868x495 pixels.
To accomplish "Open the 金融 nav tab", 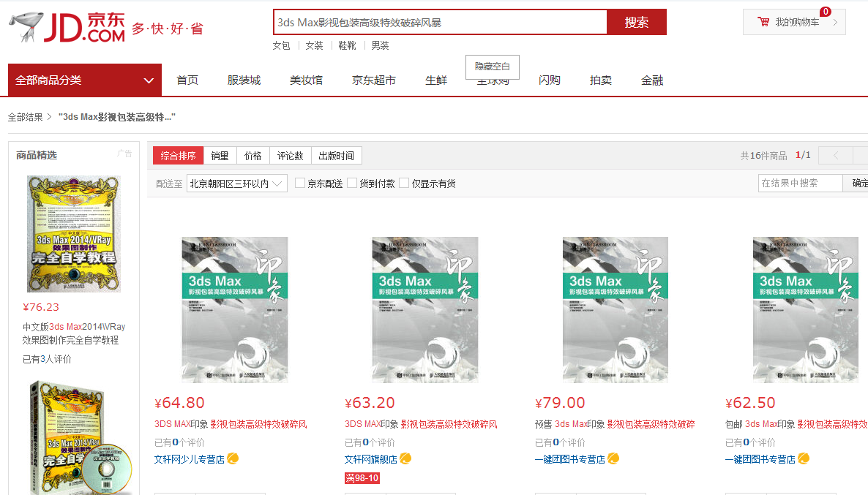I will coord(652,80).
